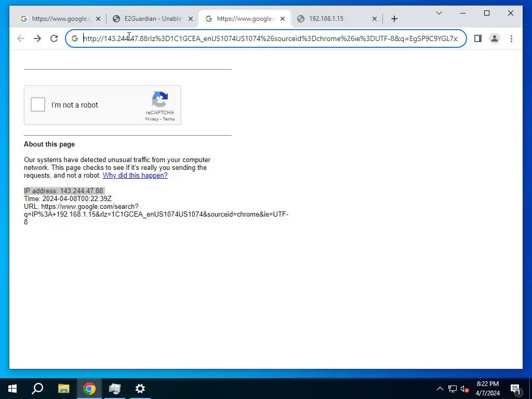Screen dimensions: 532x399
Task: Click the Google site icon in address bar
Action: tap(75, 38)
